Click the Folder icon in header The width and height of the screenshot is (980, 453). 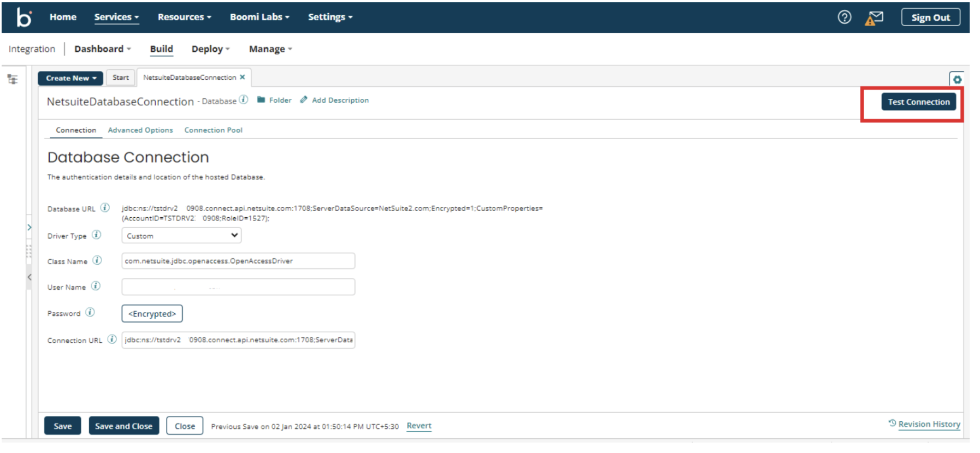(x=261, y=100)
